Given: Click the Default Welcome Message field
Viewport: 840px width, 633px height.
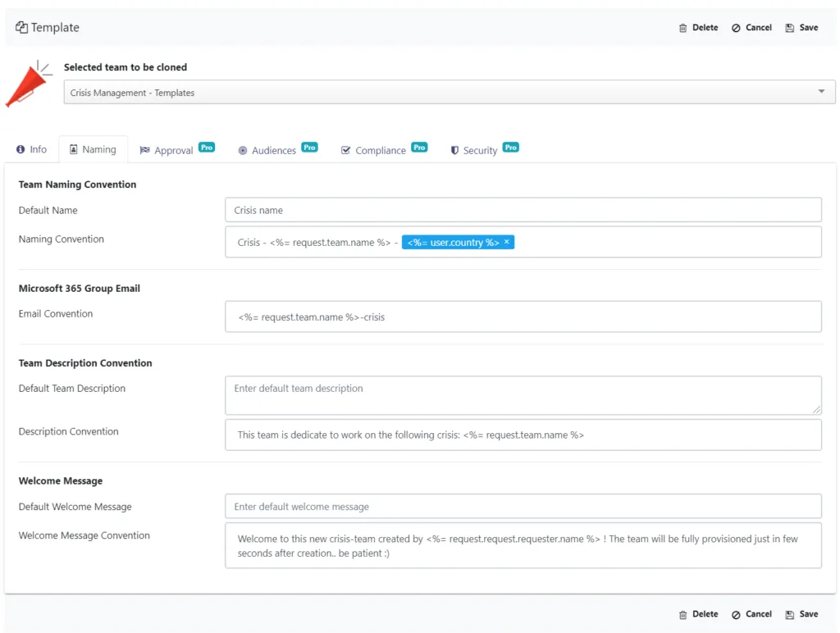Looking at the screenshot, I should click(x=523, y=506).
